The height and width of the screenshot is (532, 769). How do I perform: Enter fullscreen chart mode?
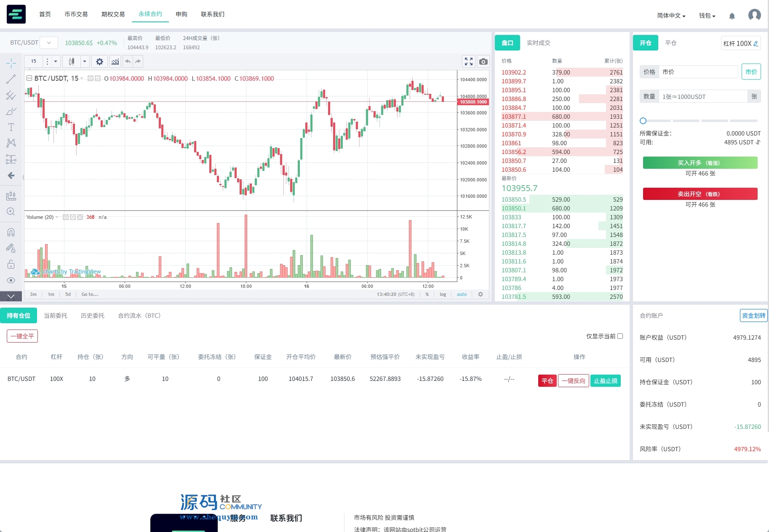coord(469,62)
